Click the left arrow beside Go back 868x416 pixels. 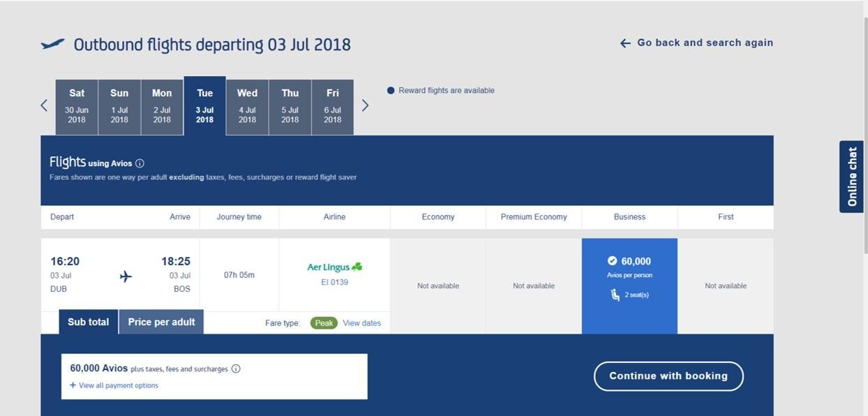click(x=625, y=43)
